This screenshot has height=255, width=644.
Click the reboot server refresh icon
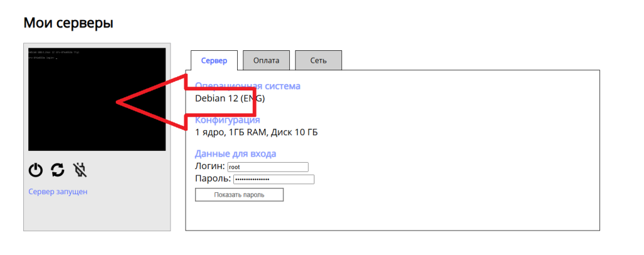pos(58,170)
